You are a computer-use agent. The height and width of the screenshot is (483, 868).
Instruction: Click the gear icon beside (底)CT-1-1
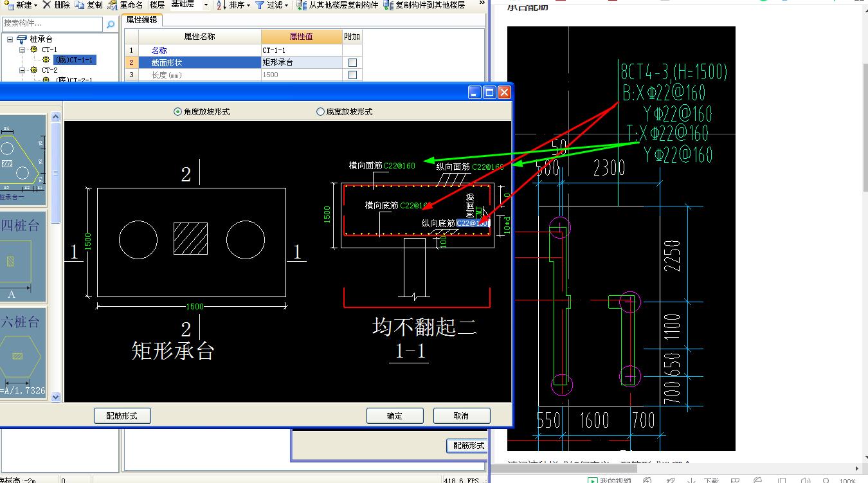point(46,60)
